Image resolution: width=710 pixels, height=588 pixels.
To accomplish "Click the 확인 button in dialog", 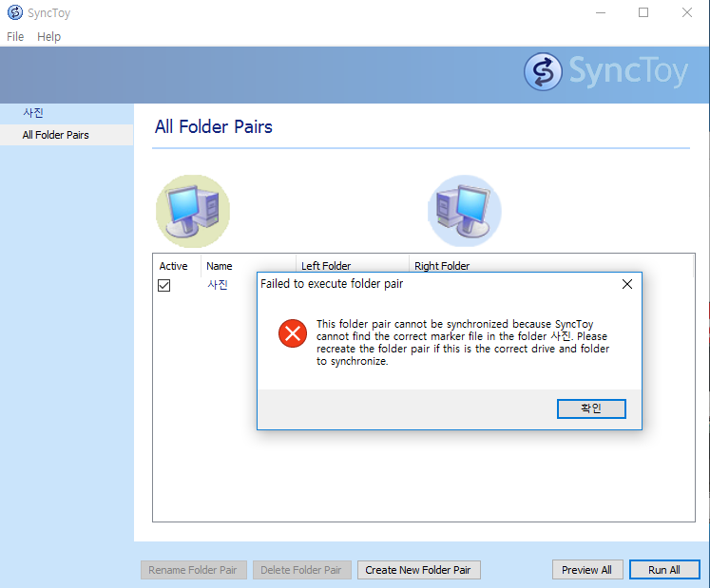I will pos(591,408).
